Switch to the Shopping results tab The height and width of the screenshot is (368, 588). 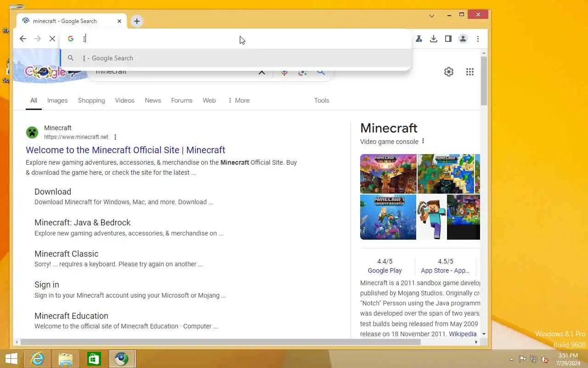(91, 100)
